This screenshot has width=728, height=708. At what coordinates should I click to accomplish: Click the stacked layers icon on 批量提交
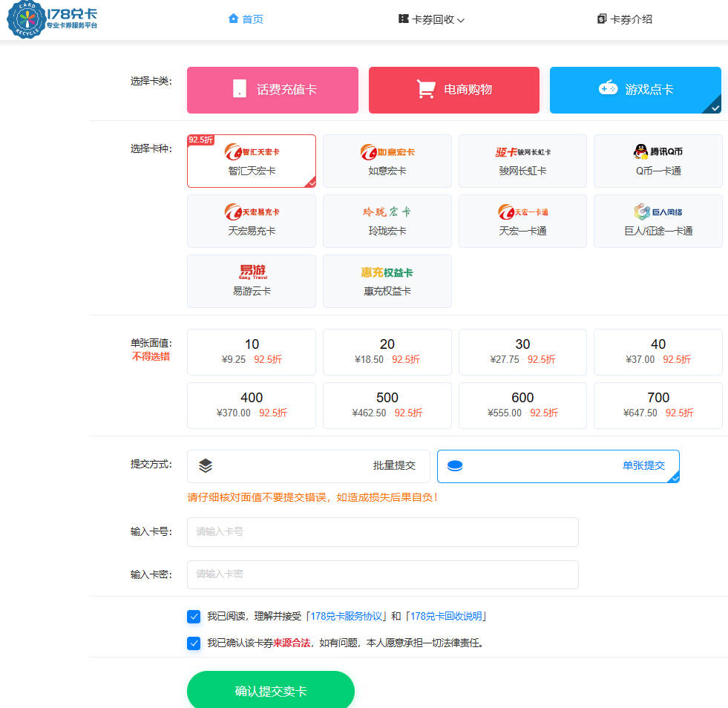point(206,465)
